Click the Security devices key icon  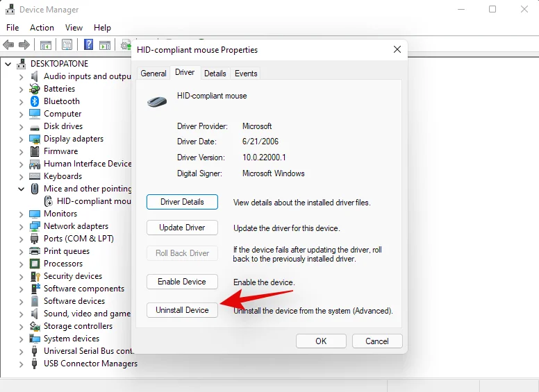(x=35, y=276)
